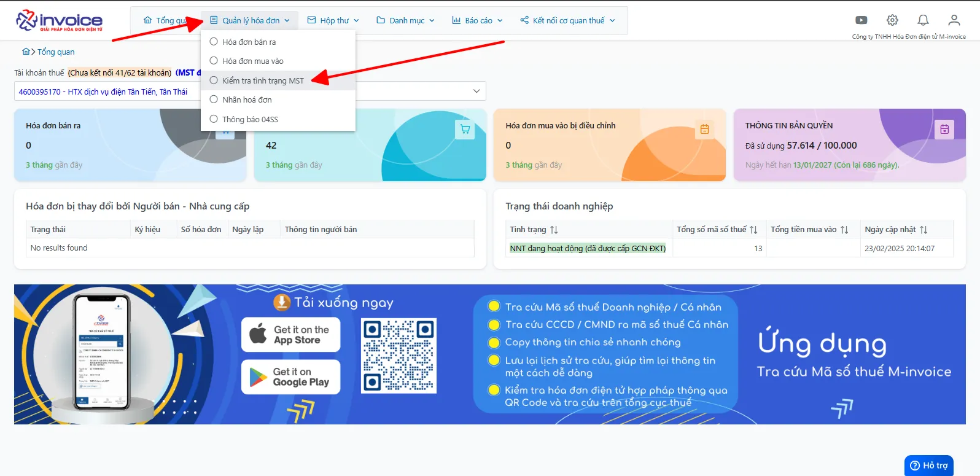Image resolution: width=980 pixels, height=476 pixels.
Task: Click the Chưa kết nối 41/62 tài khoản label
Action: pos(120,72)
